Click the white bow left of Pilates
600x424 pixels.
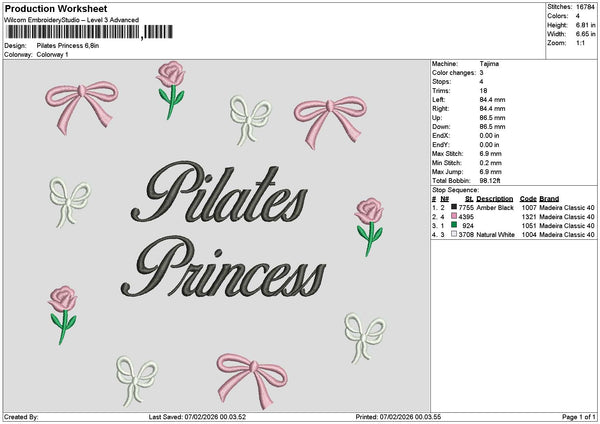coord(69,201)
